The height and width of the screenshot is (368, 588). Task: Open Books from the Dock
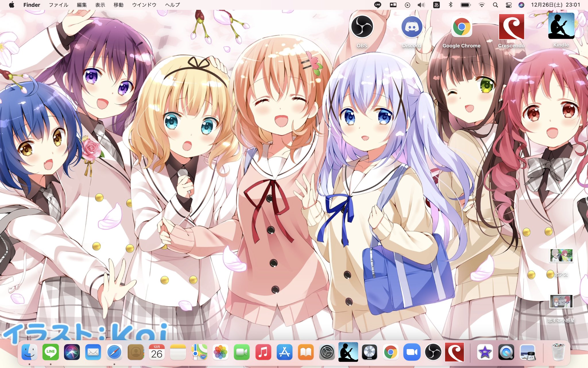coord(305,352)
